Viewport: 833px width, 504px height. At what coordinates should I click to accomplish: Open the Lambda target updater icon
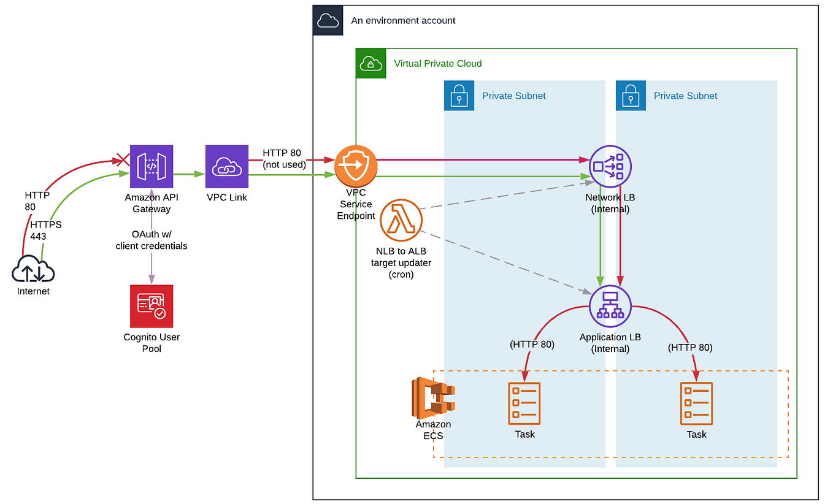tap(401, 220)
